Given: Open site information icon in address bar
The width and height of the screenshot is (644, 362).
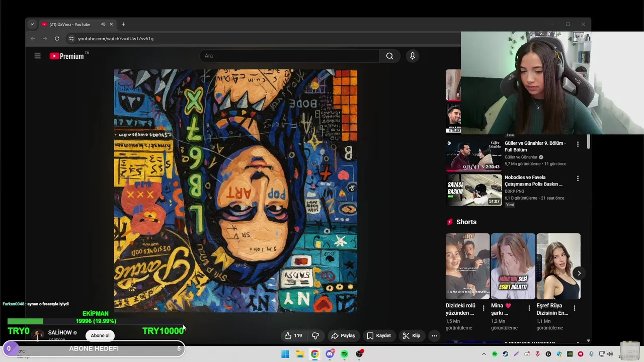Looking at the screenshot, I should (x=71, y=38).
